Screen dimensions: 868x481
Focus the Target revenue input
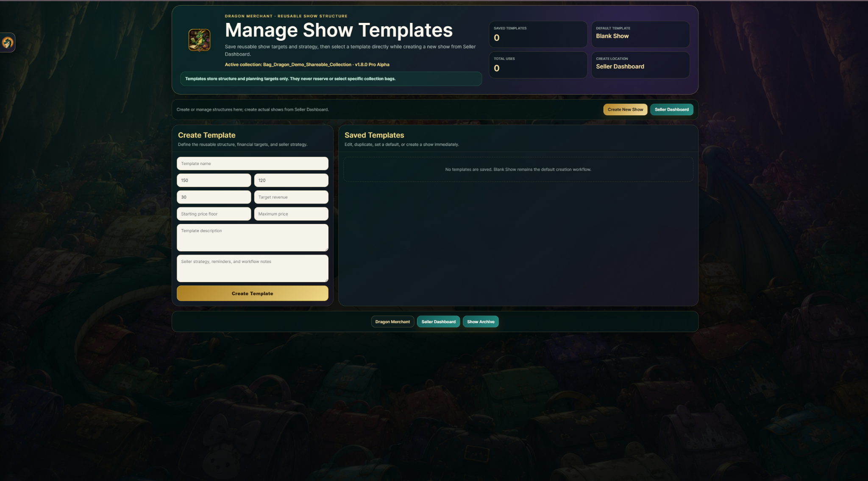pyautogui.click(x=291, y=197)
